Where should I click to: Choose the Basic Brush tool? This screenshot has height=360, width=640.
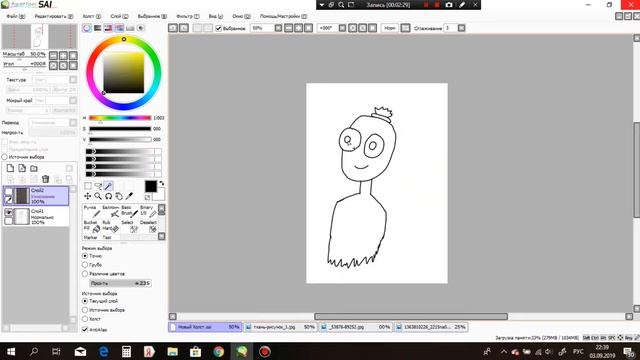coord(129,211)
